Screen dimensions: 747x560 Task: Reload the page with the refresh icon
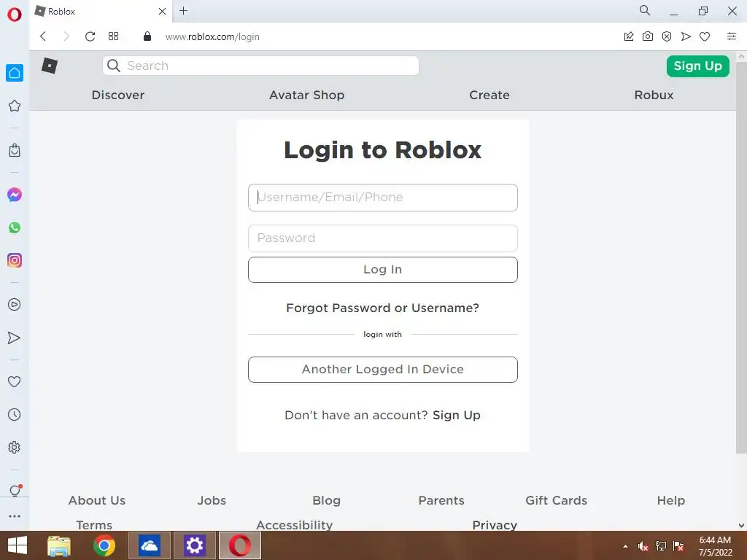90,36
